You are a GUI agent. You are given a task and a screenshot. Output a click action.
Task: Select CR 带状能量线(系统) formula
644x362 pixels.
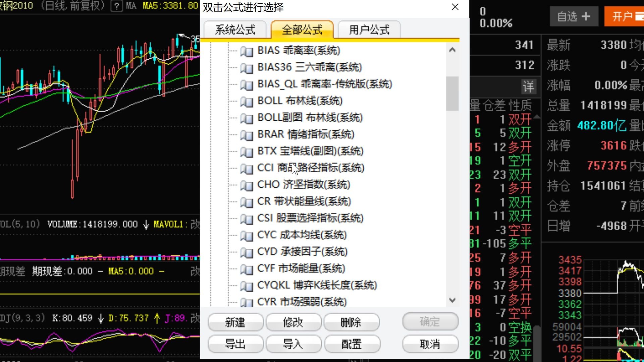click(304, 201)
